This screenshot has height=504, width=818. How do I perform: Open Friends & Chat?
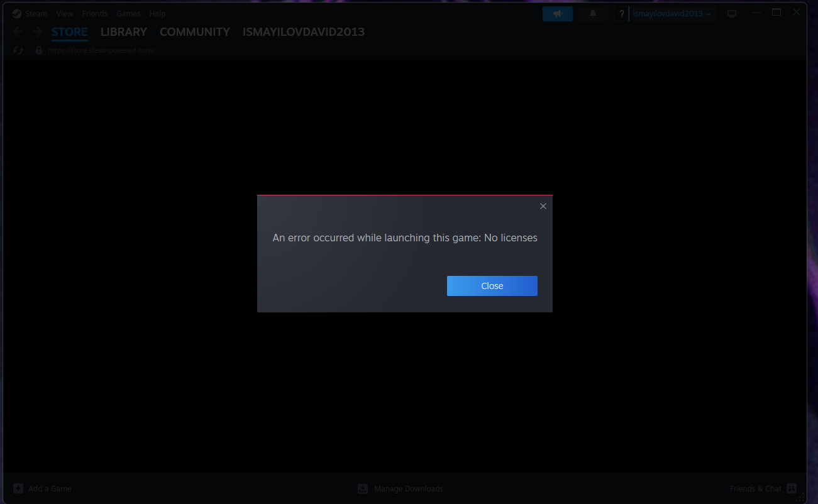(x=763, y=488)
